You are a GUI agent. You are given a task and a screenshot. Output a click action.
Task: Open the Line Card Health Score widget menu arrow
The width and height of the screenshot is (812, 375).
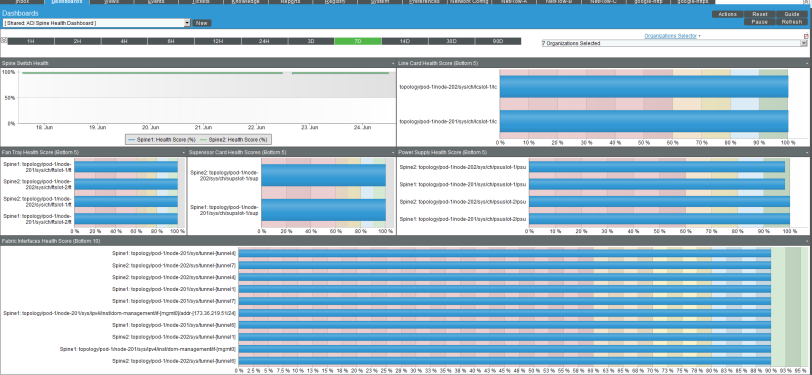(x=807, y=63)
